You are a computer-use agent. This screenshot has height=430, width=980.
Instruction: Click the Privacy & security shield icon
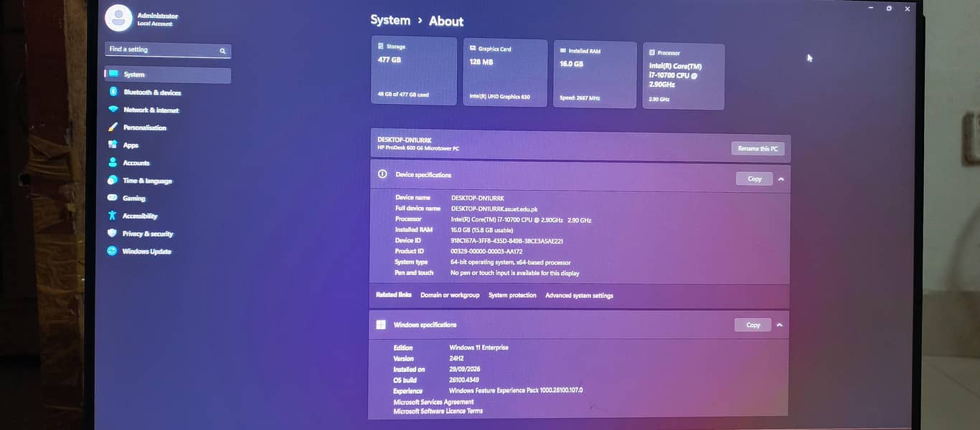112,233
